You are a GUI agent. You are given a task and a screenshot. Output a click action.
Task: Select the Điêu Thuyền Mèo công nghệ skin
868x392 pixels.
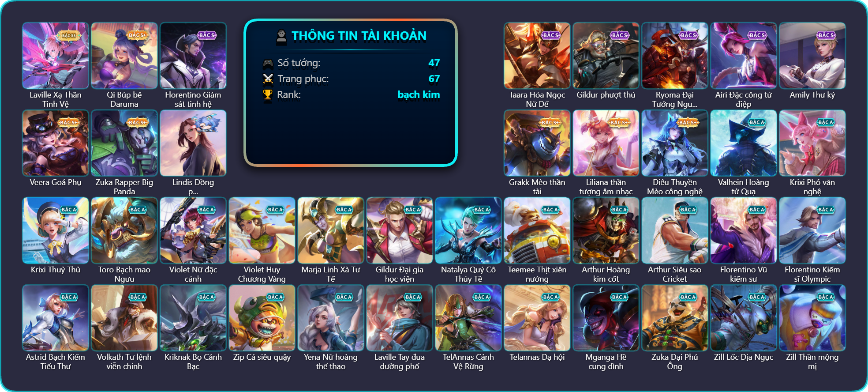tap(675, 143)
